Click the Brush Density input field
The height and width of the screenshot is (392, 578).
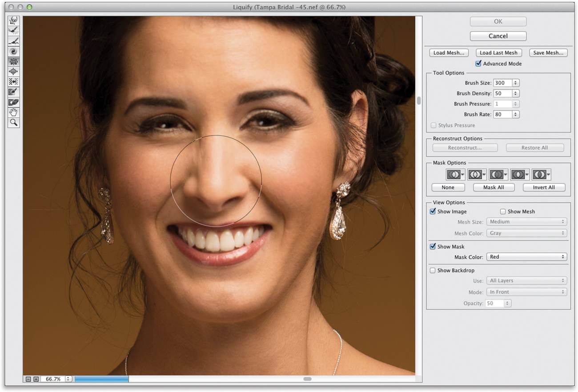503,93
